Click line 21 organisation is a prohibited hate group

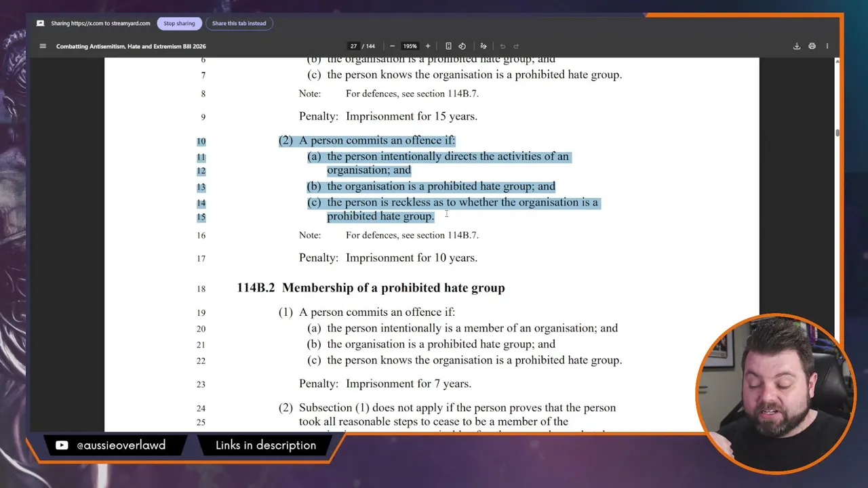pyautogui.click(x=431, y=344)
